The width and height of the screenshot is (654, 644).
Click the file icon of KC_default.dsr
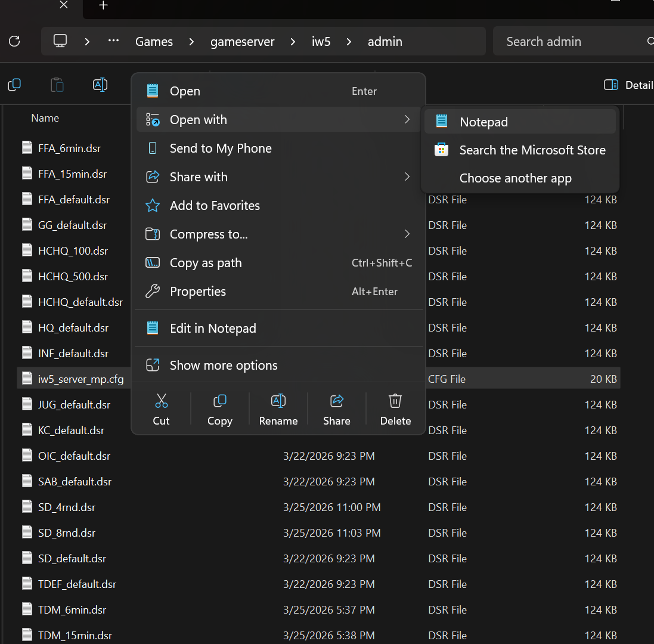[x=27, y=429]
